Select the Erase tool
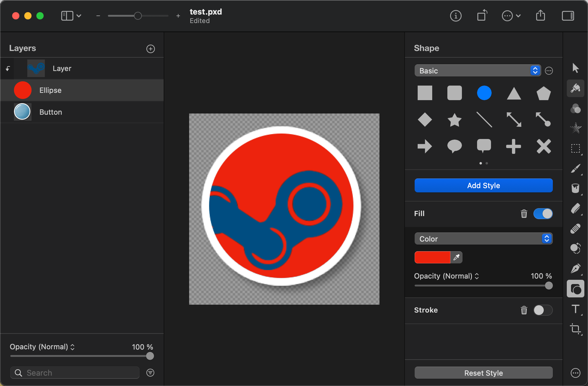The image size is (588, 386). tap(576, 208)
